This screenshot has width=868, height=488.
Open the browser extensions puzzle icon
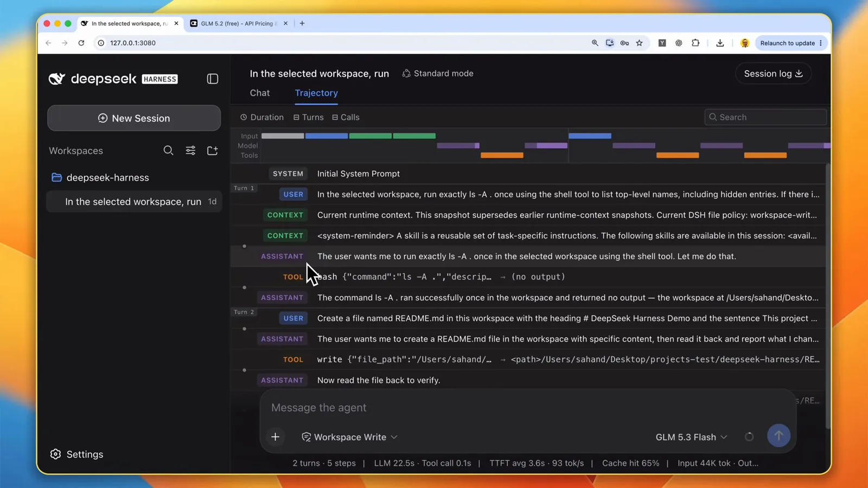[x=695, y=43]
